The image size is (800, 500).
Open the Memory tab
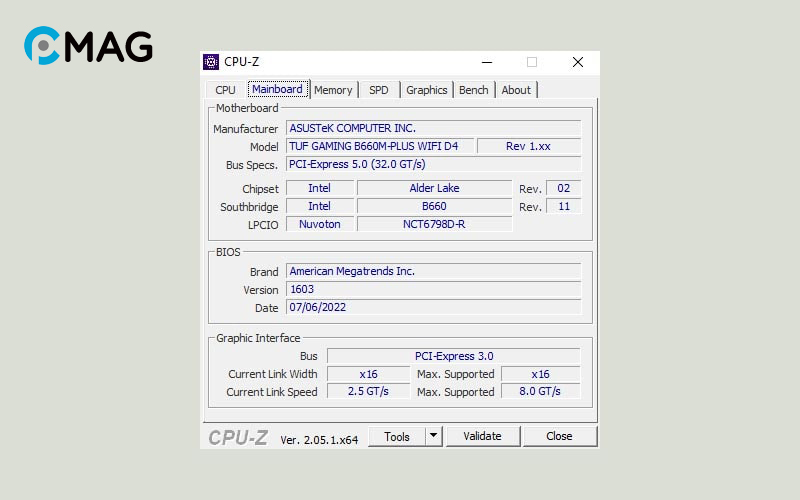tap(333, 90)
